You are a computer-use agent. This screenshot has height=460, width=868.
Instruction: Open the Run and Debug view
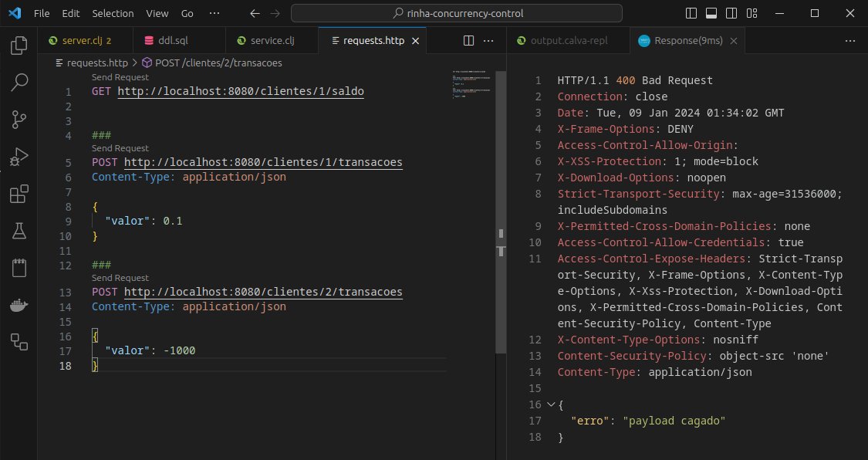point(19,157)
